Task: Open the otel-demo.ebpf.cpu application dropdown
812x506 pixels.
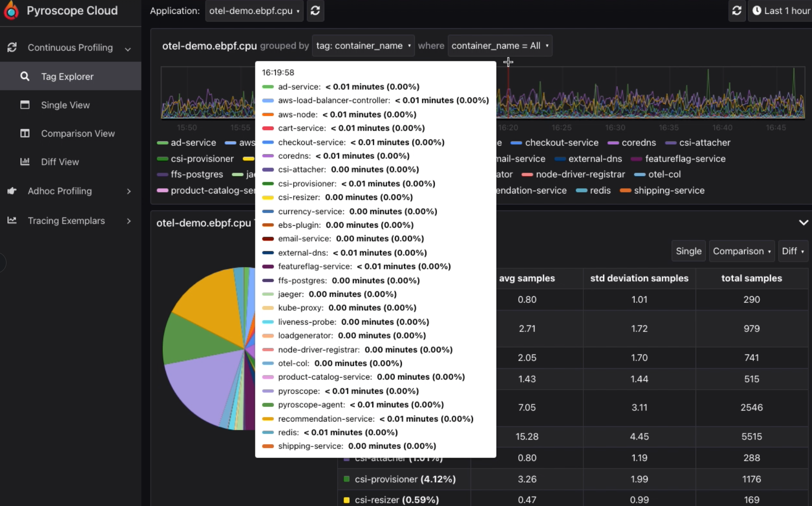Action: coord(254,11)
